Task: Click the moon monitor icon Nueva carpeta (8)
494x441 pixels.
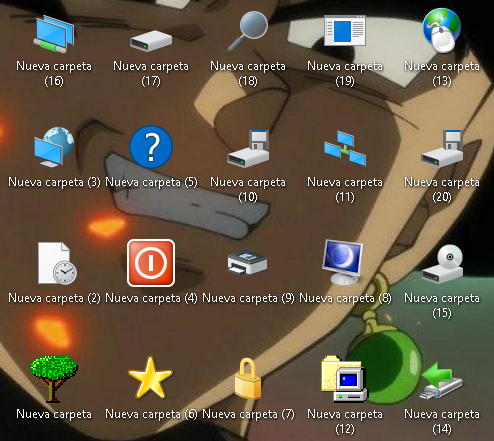Action: coord(343,262)
